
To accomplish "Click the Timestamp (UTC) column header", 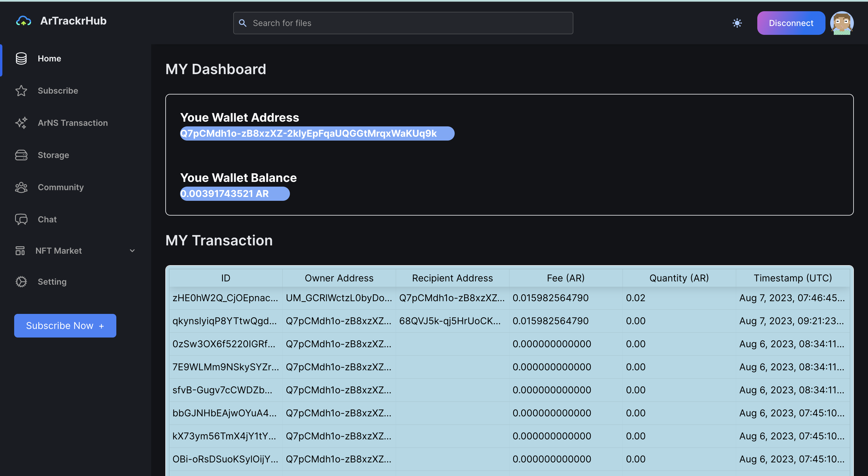I will tap(792, 278).
